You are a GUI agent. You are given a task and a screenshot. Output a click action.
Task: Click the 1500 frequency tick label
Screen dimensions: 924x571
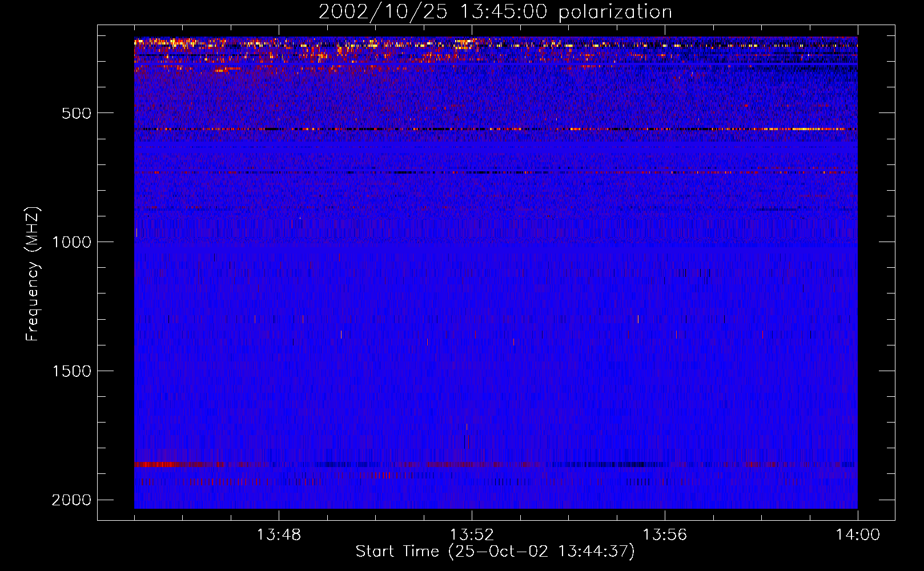71,371
